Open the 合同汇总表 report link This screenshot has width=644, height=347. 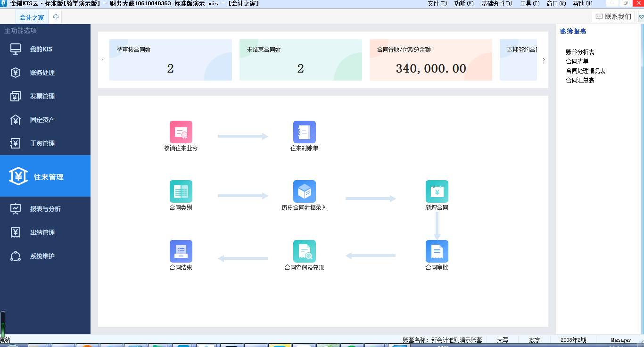tap(580, 80)
